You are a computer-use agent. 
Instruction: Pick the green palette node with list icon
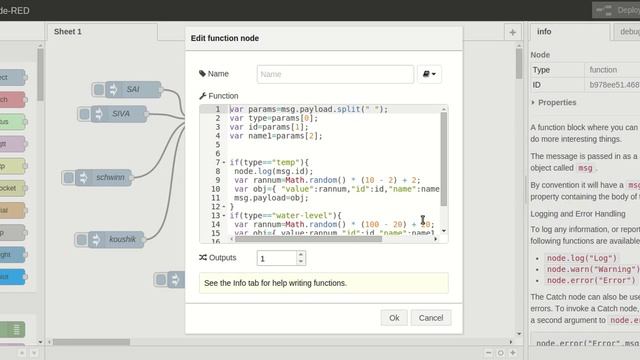(x=12, y=329)
